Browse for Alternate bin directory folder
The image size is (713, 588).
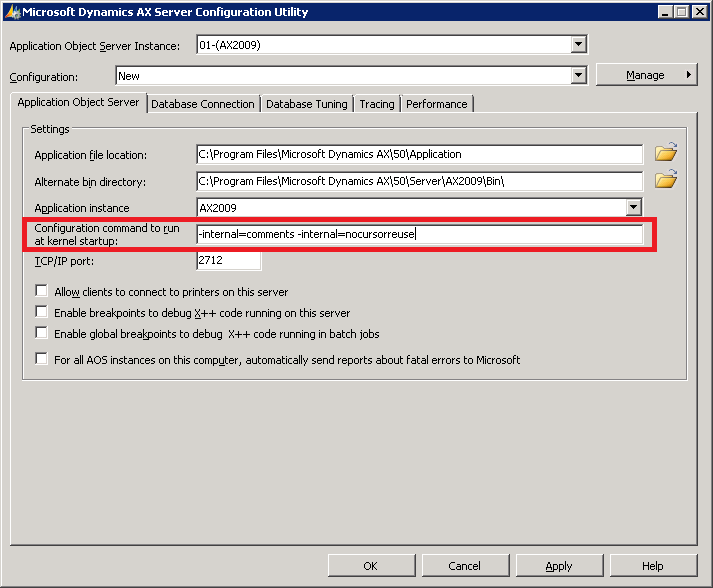pos(666,179)
